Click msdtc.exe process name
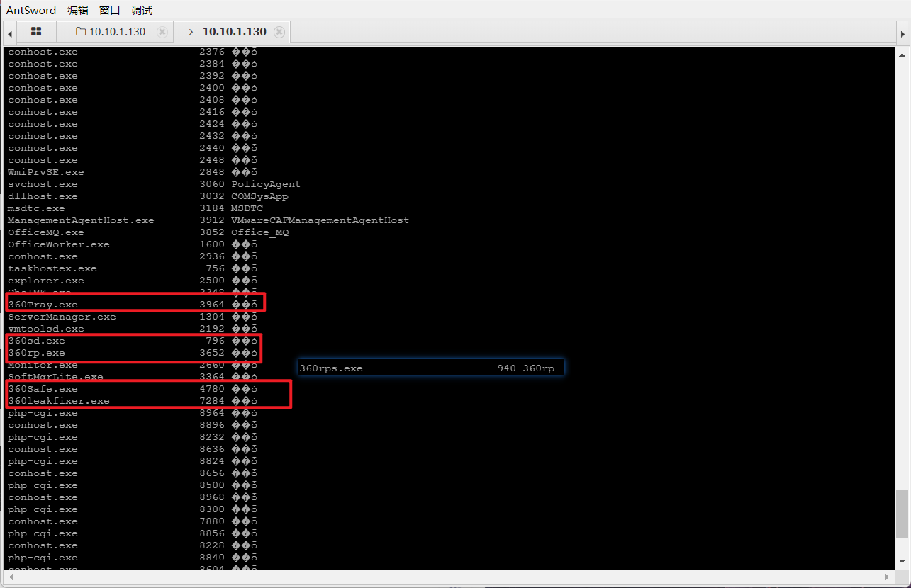 tap(36, 208)
